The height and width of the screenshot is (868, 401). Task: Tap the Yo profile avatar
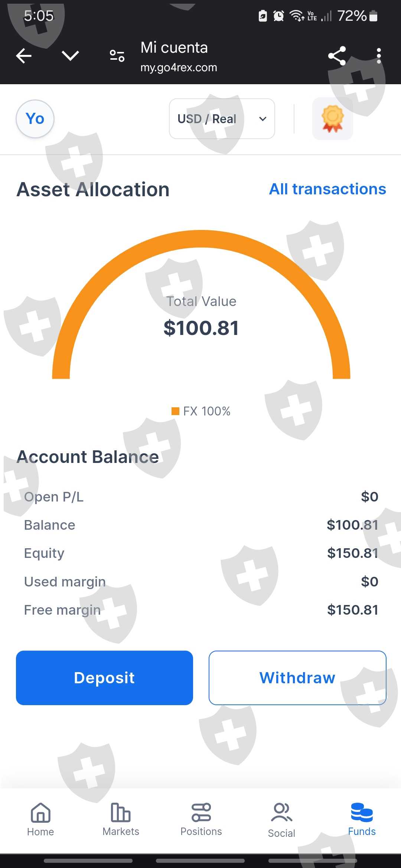click(35, 119)
